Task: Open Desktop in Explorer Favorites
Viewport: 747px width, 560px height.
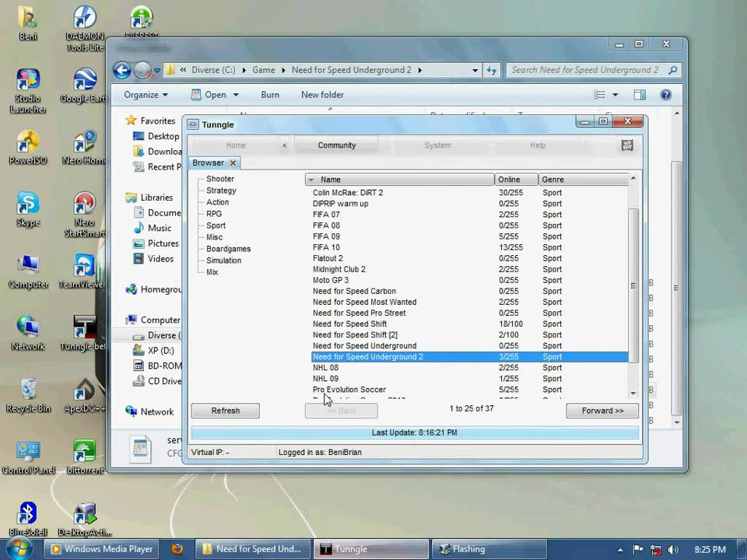Action: (x=156, y=136)
